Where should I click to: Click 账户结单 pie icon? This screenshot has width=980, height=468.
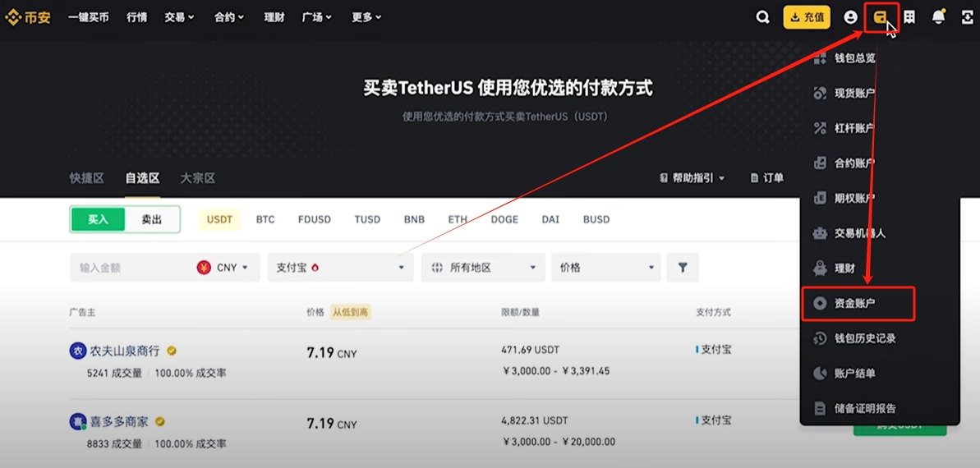(x=819, y=374)
